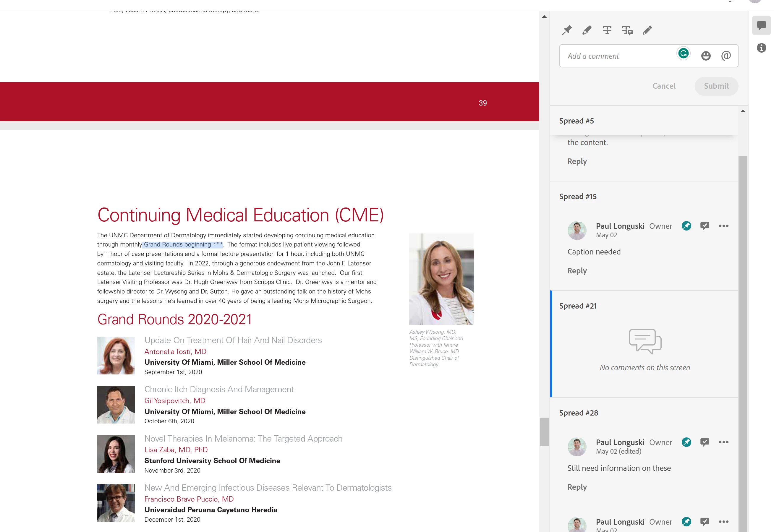This screenshot has height=532, width=774.
Task: Toggle the comments panel speech bubble
Action: [x=761, y=25]
